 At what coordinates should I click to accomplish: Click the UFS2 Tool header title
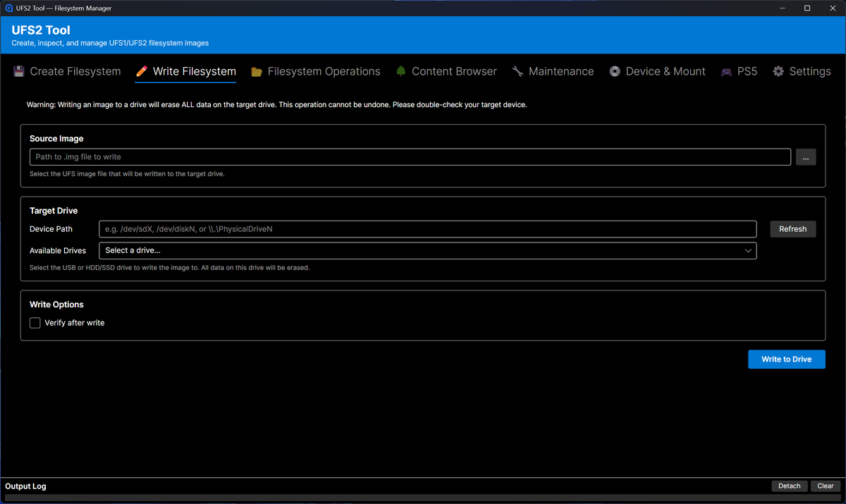tap(41, 30)
